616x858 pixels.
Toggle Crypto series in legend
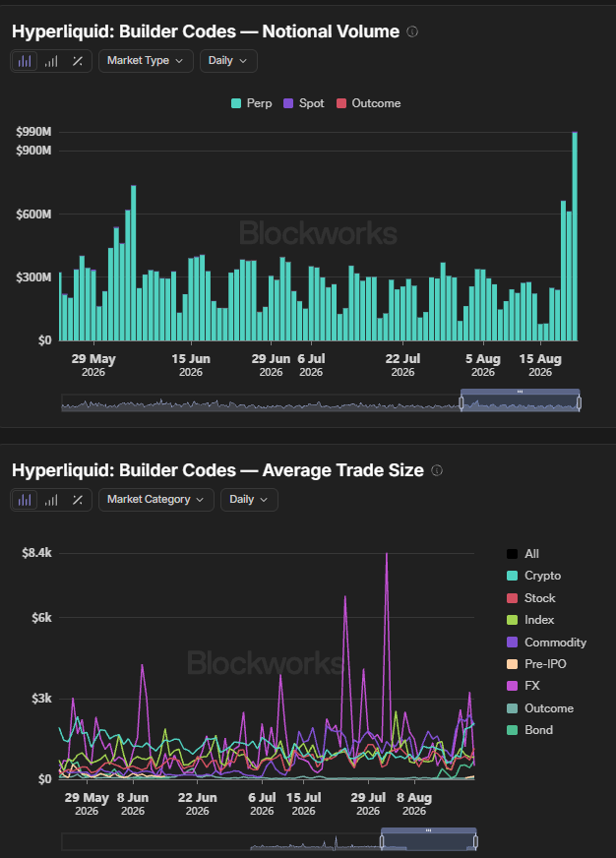coord(534,576)
